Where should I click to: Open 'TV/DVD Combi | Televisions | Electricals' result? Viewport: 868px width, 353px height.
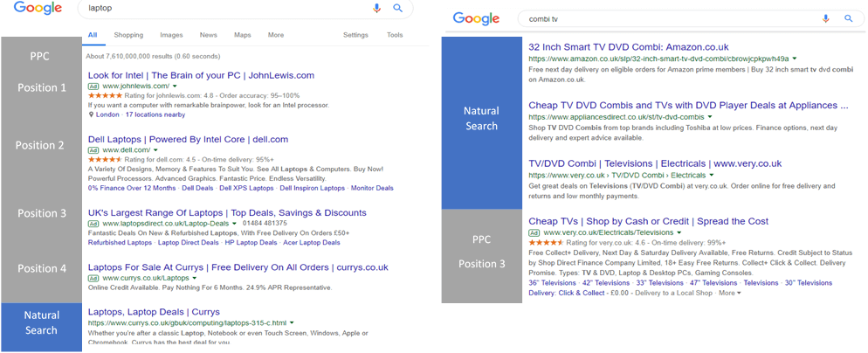(656, 163)
